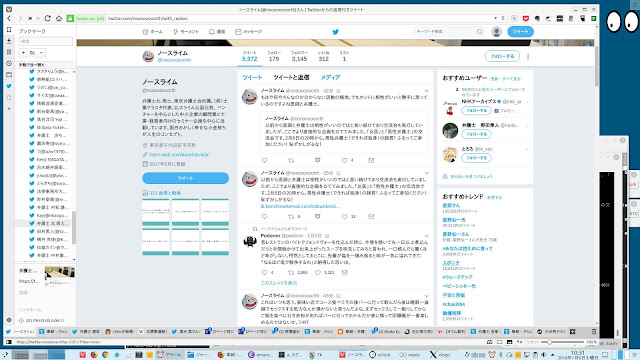Image resolution: width=640 pixels, height=360 pixels.
Task: Open the trash can closed-tabs icon
Action: 594,331
